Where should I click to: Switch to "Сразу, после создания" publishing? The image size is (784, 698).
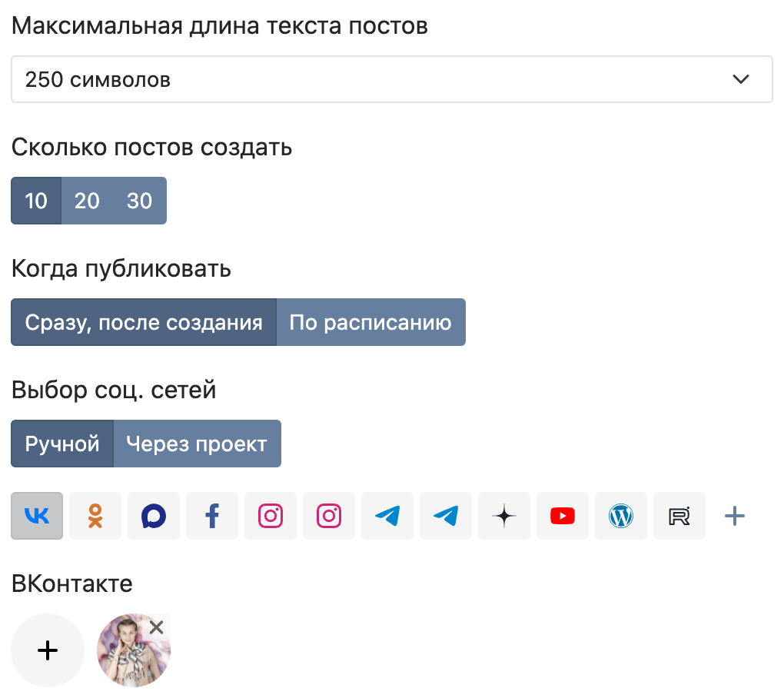144,322
